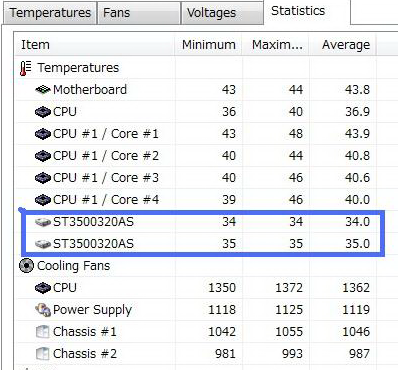This screenshot has height=370, width=398.
Task: Open the Fans tab
Action: [x=139, y=13]
